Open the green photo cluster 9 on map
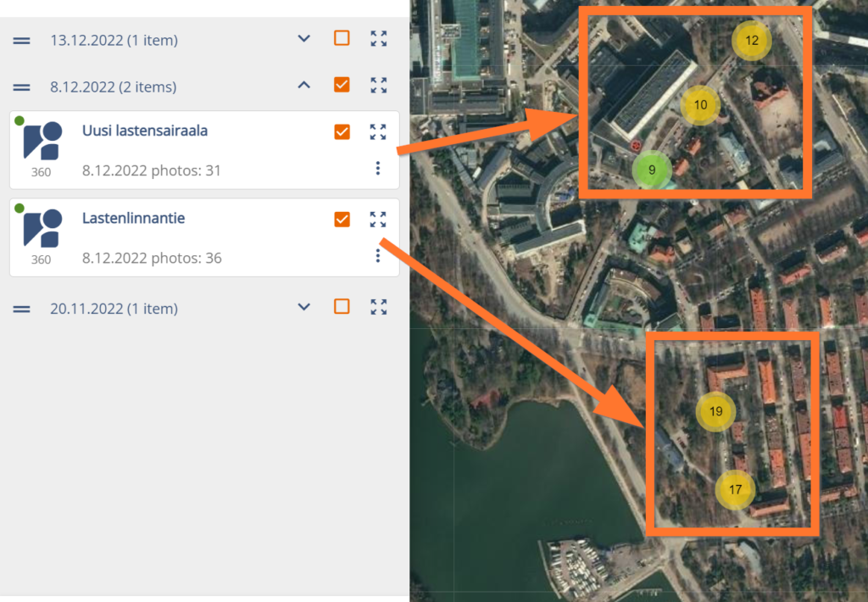The width and height of the screenshot is (868, 602). (652, 170)
